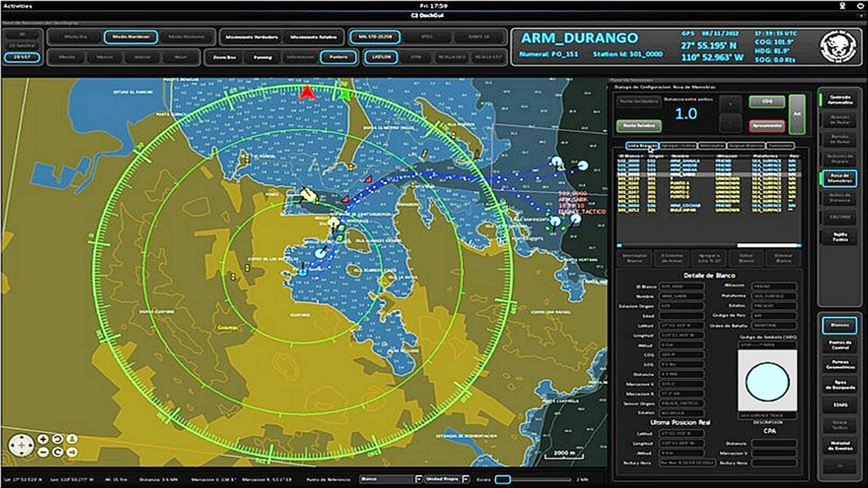868x488 pixels.
Task: Toggle LAT/LON coordinate format
Action: (381, 57)
